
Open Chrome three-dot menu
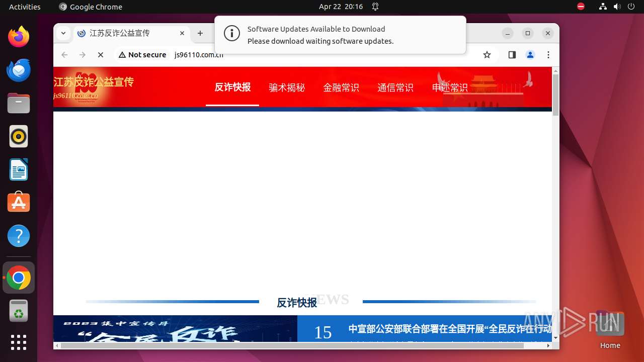pos(548,55)
